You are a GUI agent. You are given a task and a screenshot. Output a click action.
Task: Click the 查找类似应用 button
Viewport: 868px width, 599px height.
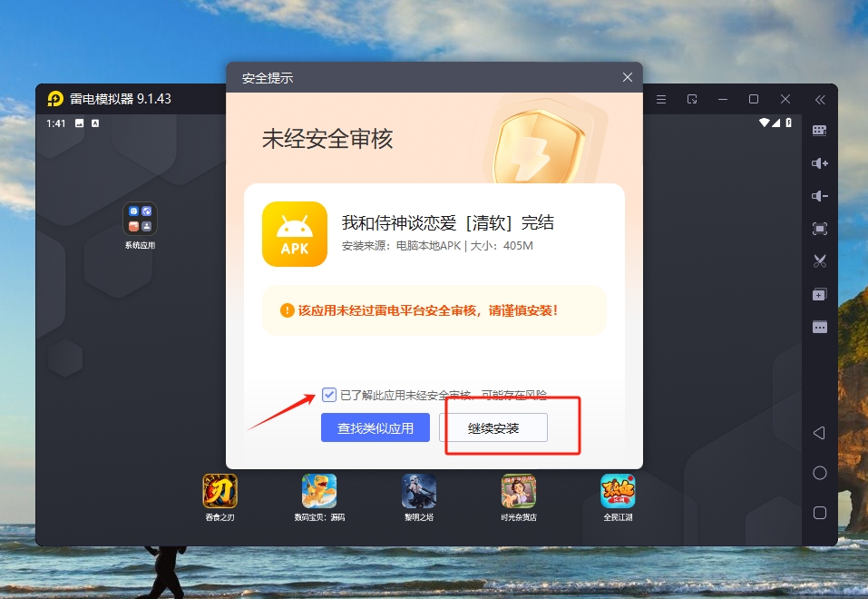[375, 427]
